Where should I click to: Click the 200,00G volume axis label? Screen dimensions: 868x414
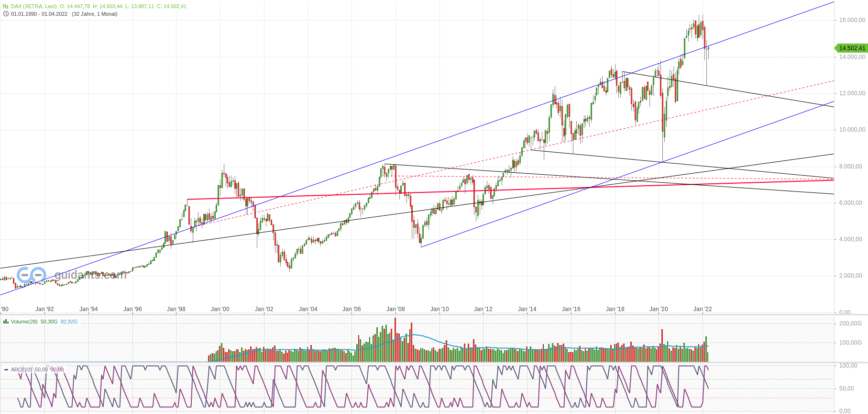[x=851, y=324]
